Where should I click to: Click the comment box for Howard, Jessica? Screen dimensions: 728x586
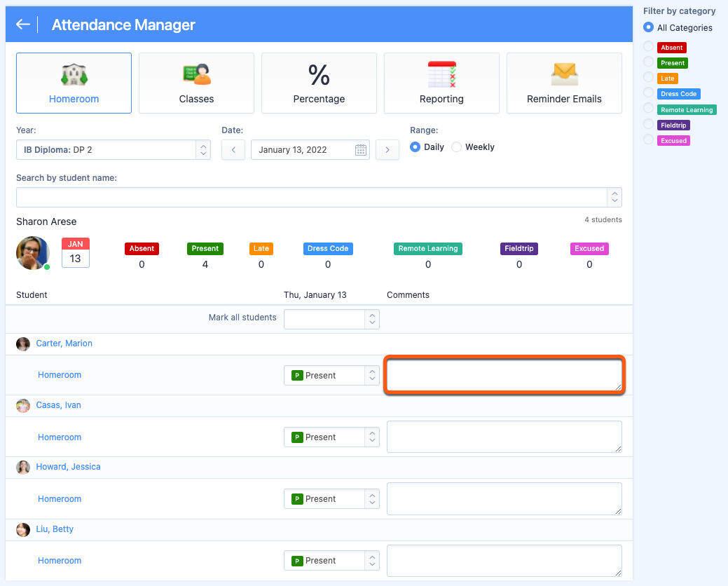pos(504,498)
